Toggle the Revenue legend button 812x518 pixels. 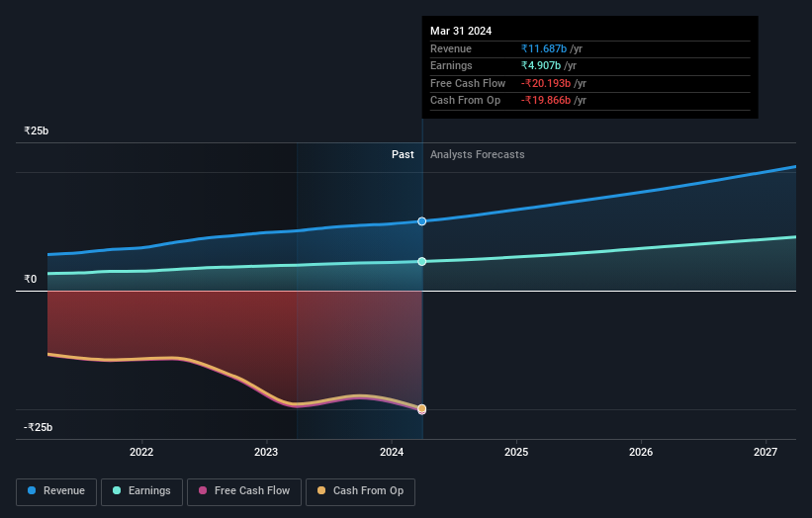pos(56,491)
